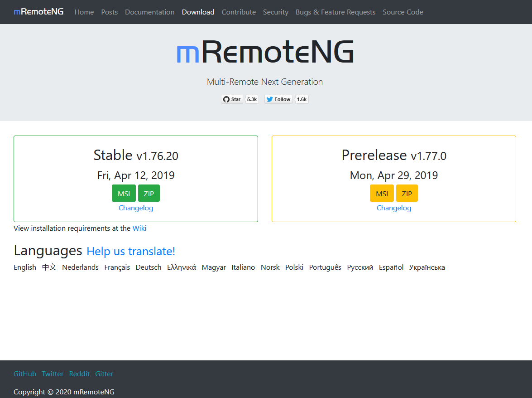Click the Русский language entry
The height and width of the screenshot is (398, 532).
tap(360, 267)
